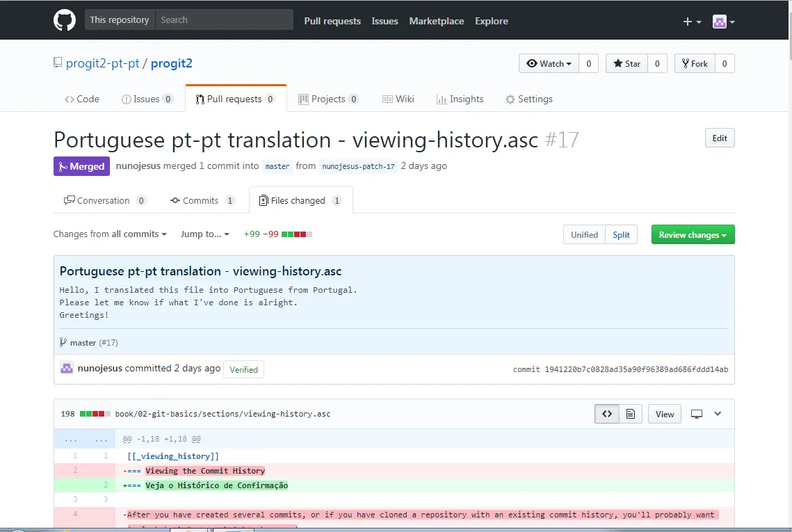
Task: Open the plus create-new menu
Action: [x=691, y=22]
